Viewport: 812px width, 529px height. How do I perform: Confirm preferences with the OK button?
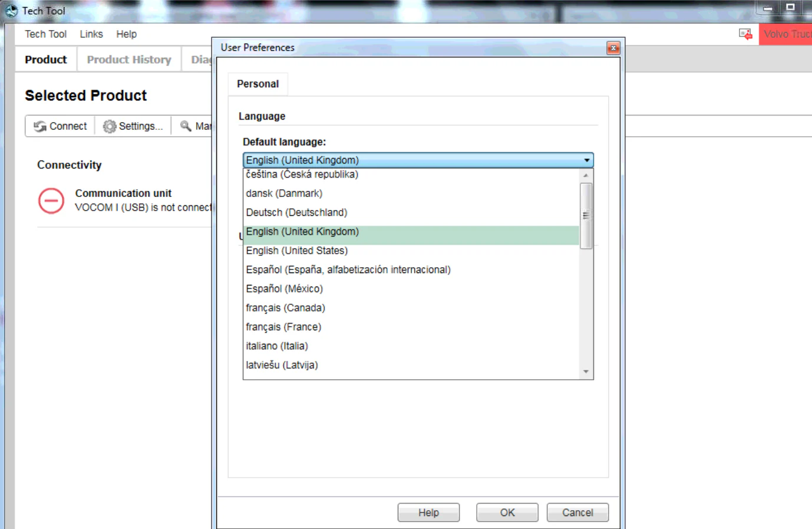pos(507,512)
